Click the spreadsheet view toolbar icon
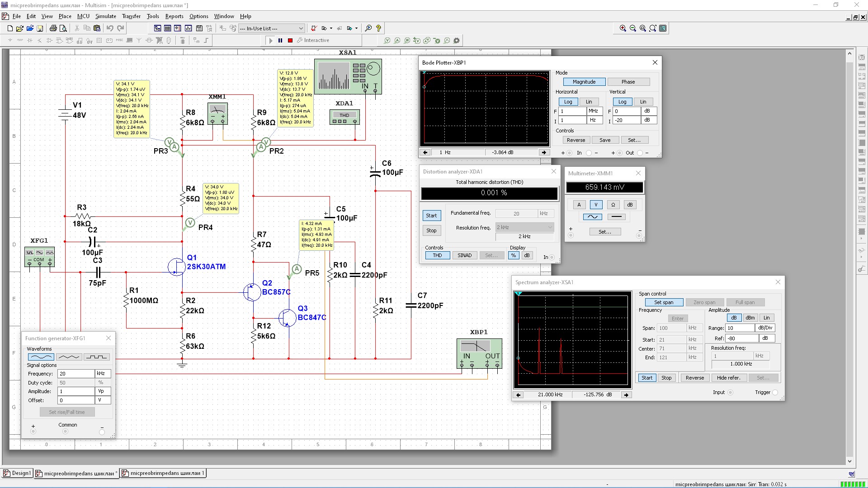This screenshot has width=868, height=488. [167, 28]
